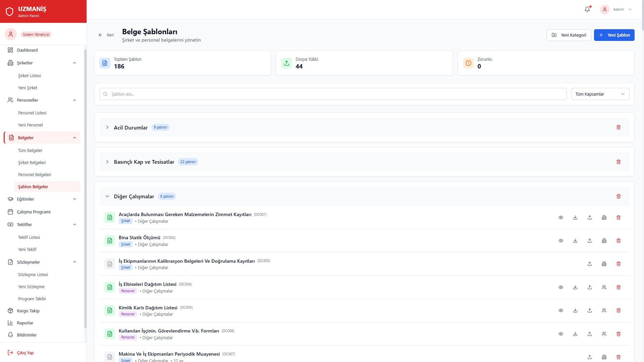The height and width of the screenshot is (362, 644).
Task: Collapse the Diğer Çalışmalar category
Action: tap(107, 197)
